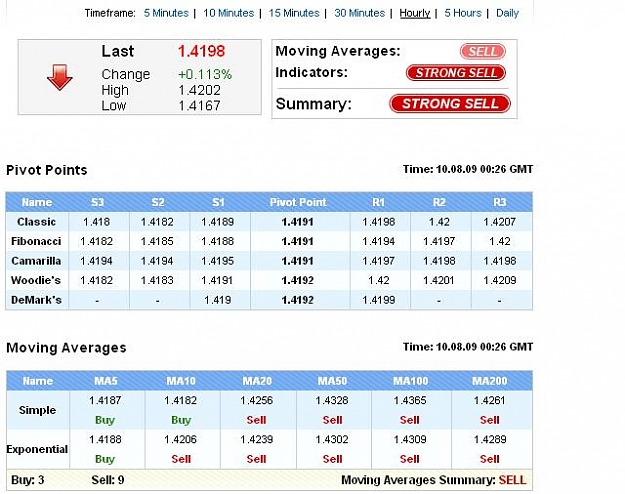Click the Moving Averages section heading

pyautogui.click(x=66, y=348)
